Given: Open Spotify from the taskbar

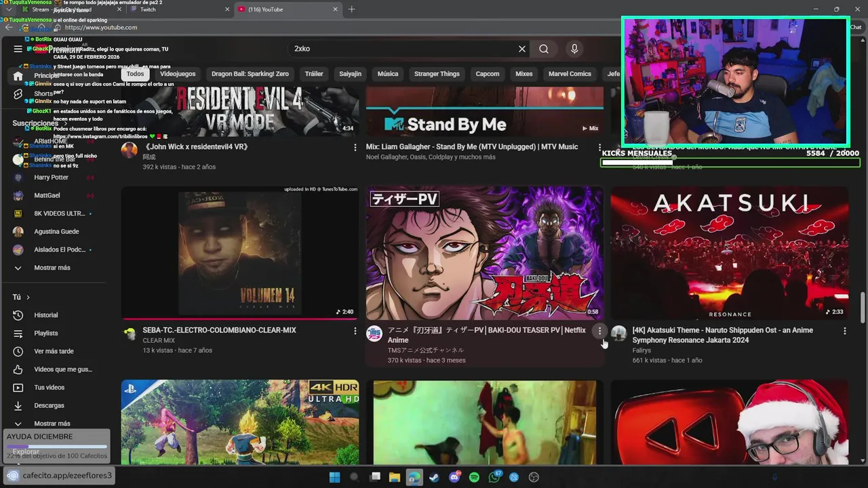Looking at the screenshot, I should pyautogui.click(x=474, y=477).
